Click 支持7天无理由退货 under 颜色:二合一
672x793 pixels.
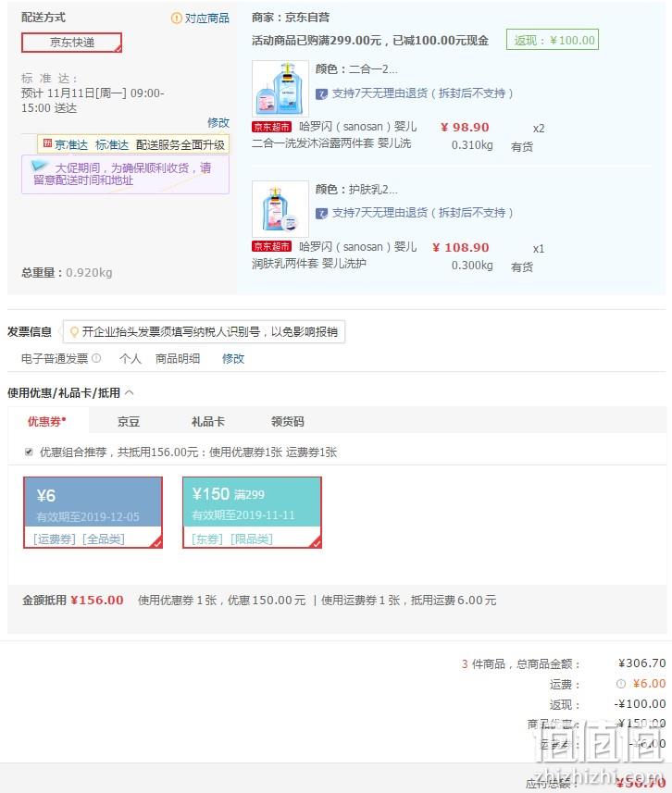pyautogui.click(x=422, y=93)
